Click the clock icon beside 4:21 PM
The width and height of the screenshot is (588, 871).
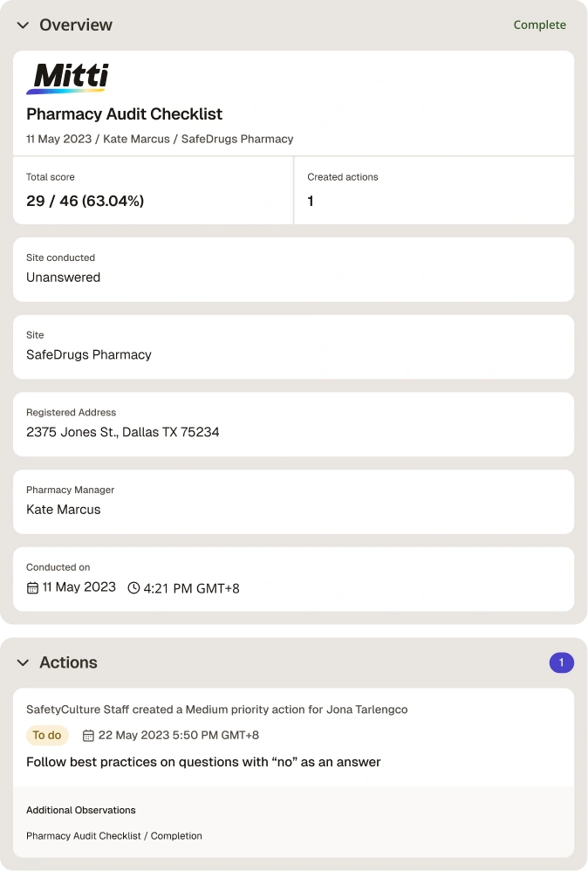(133, 587)
